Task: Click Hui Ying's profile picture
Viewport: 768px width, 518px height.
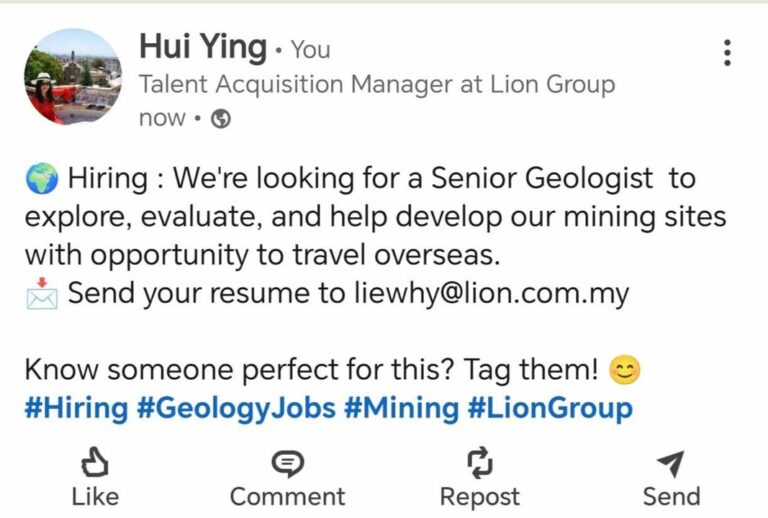Action: (x=73, y=76)
